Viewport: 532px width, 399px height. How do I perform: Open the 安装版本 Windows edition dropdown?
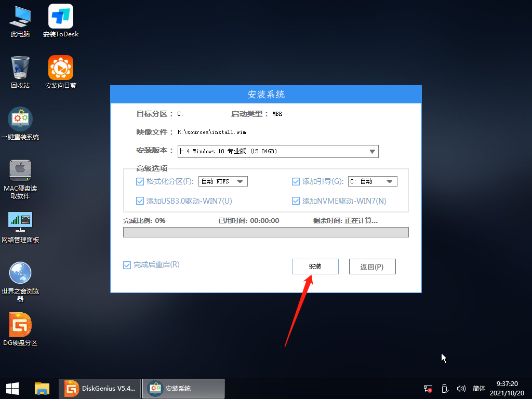[373, 151]
